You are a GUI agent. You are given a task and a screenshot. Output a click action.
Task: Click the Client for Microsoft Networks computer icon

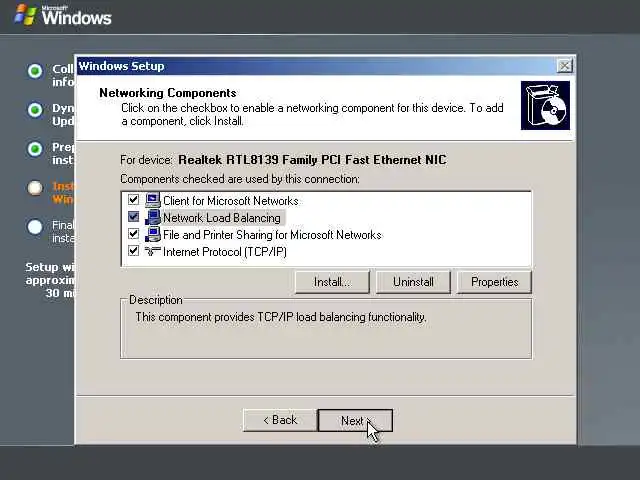tap(153, 200)
